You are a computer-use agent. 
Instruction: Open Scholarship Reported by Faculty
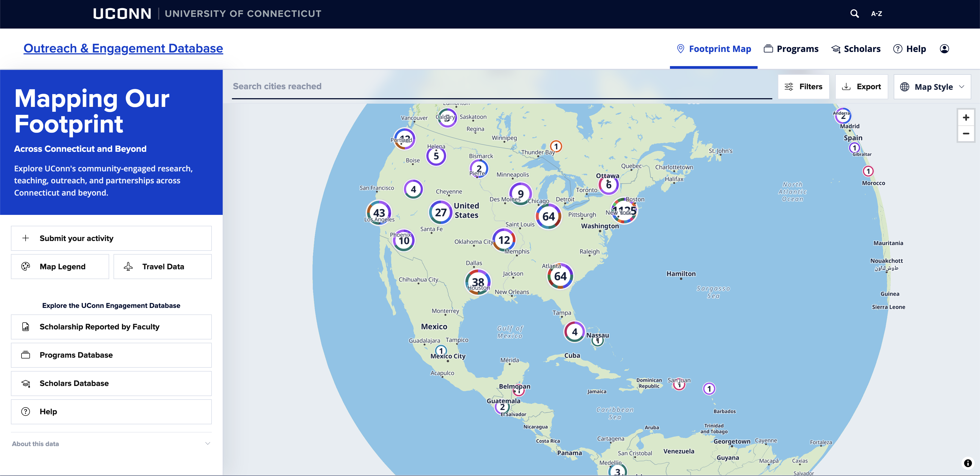click(111, 327)
